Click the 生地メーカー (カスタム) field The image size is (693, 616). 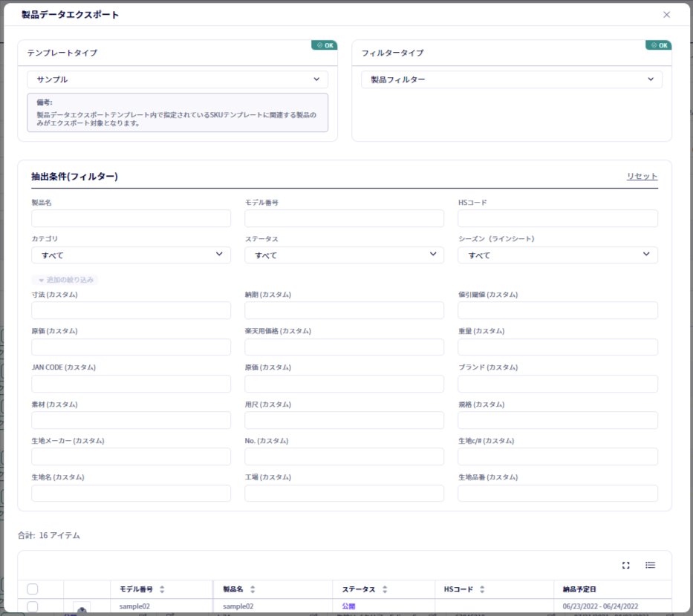point(131,456)
